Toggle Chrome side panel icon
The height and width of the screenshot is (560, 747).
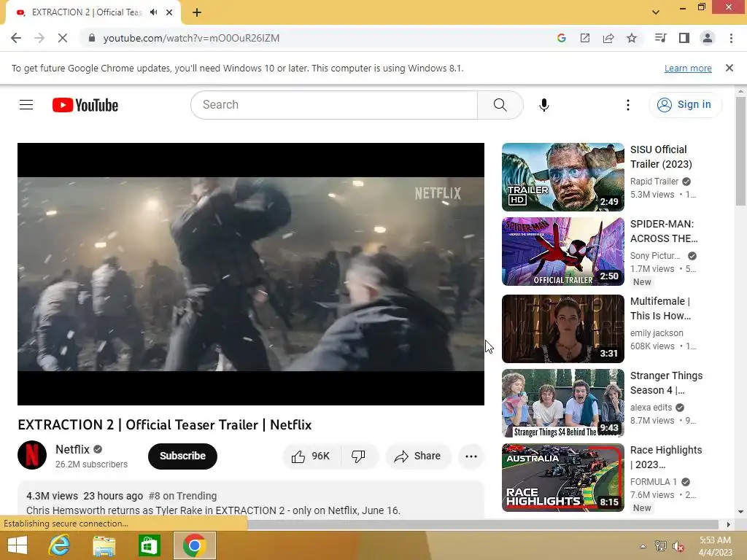tap(684, 38)
